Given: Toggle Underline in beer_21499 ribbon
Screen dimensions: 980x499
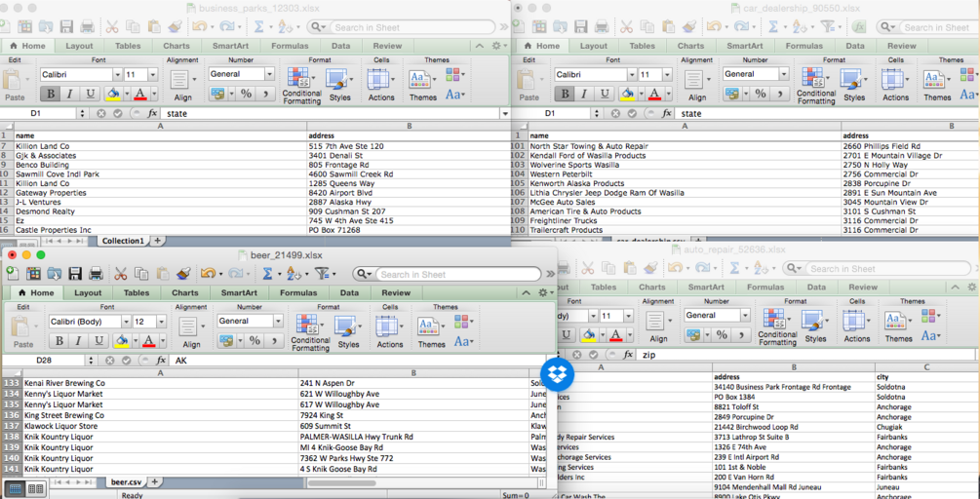Looking at the screenshot, I should 98,341.
